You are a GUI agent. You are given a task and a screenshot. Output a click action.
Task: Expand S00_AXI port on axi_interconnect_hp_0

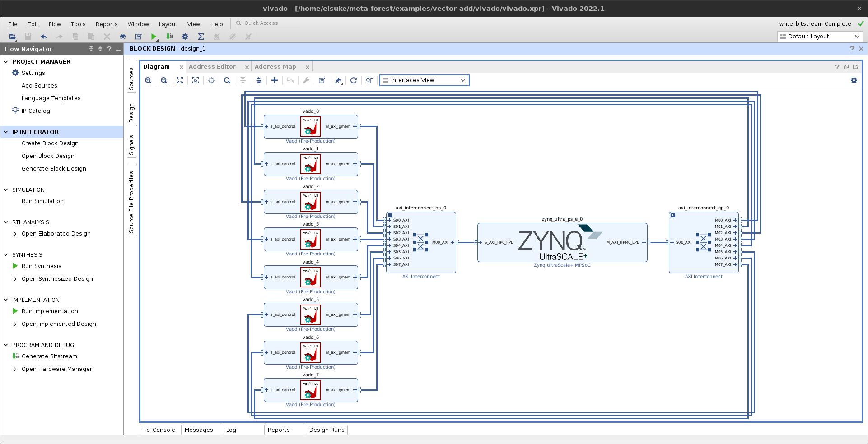(x=390, y=220)
